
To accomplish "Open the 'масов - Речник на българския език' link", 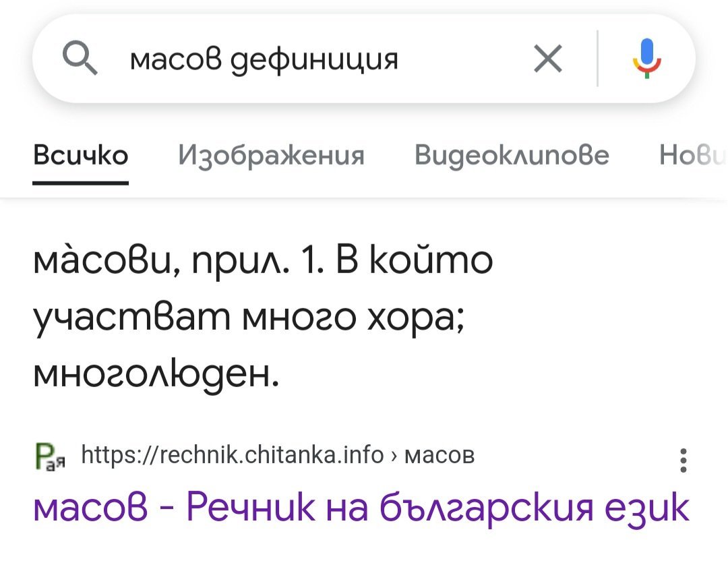I will tap(361, 507).
